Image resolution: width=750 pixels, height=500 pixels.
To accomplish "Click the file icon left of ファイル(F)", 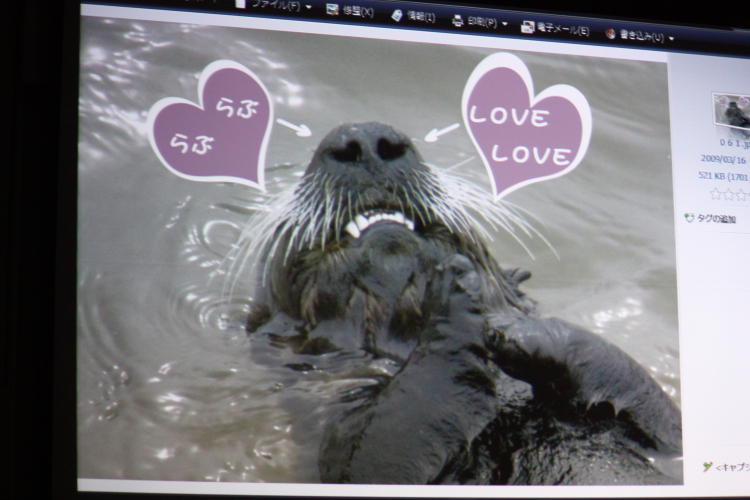I will pos(240,3).
